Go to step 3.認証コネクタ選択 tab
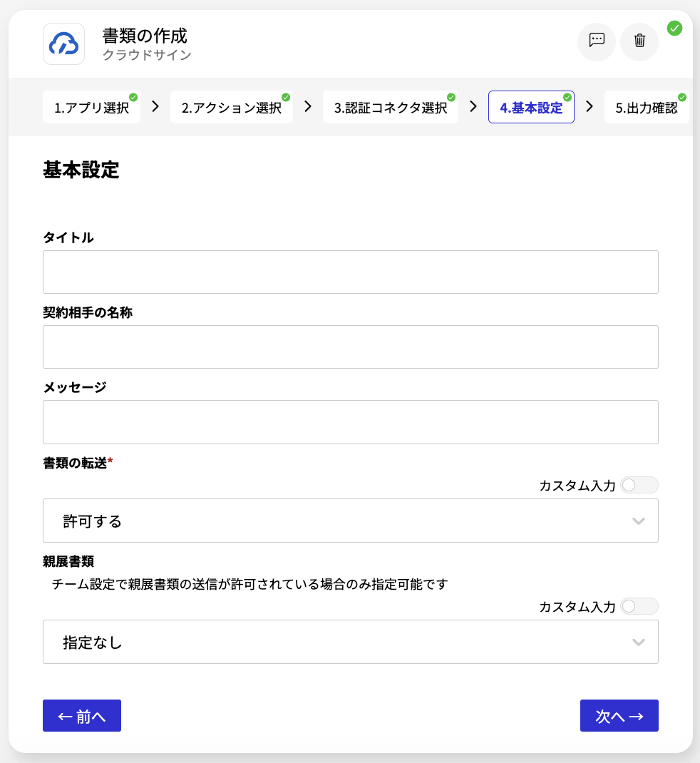This screenshot has height=763, width=700. pyautogui.click(x=391, y=107)
